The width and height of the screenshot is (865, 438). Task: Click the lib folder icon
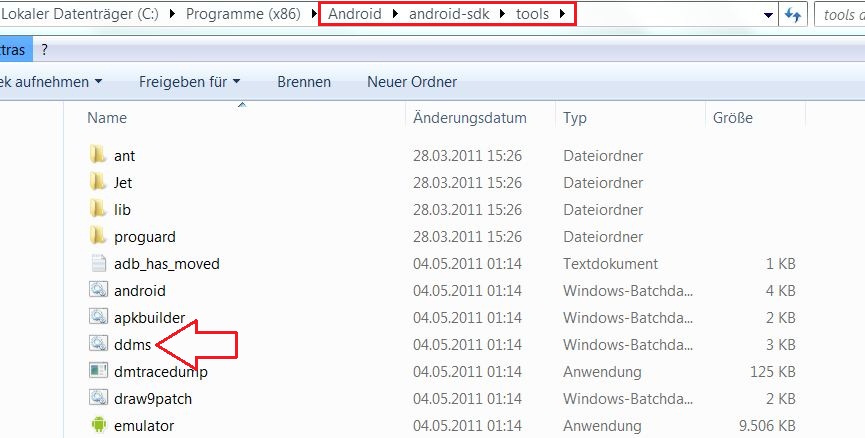[98, 209]
